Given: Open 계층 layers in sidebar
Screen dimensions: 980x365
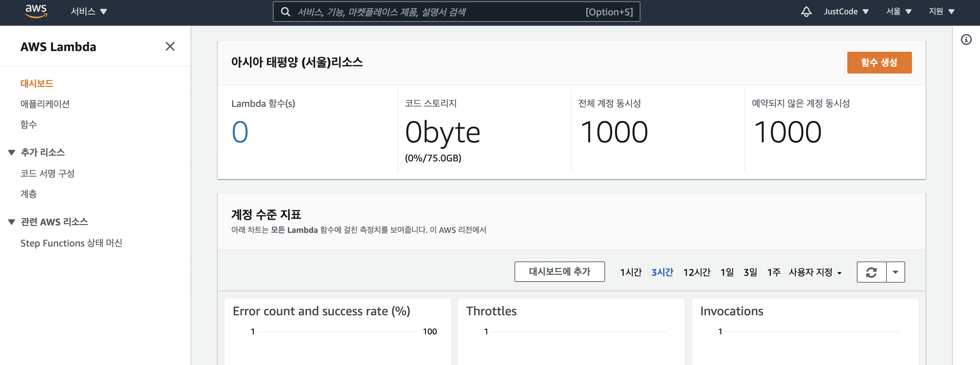Looking at the screenshot, I should click(29, 194).
